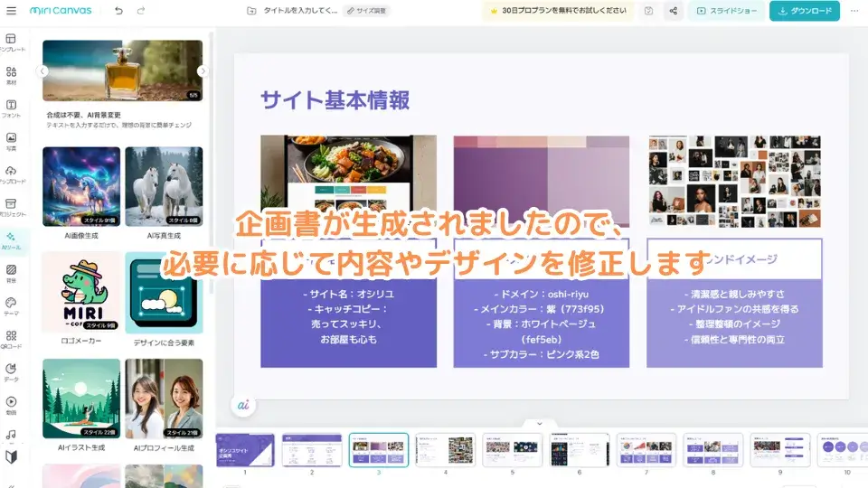Select the portrait photo collage image
868x488 pixels.
tap(734, 182)
